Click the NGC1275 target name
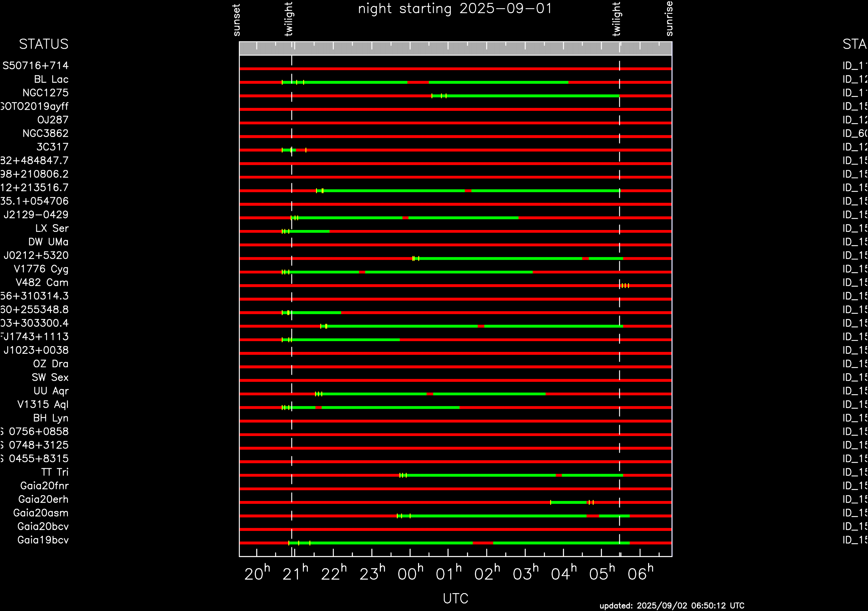This screenshot has height=611, width=868. click(x=45, y=93)
